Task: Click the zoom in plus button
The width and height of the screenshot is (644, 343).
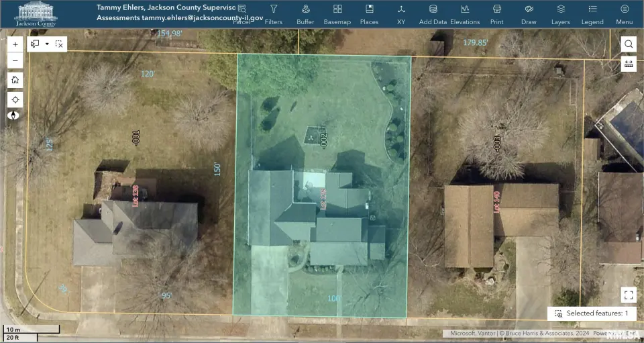Action: point(15,44)
